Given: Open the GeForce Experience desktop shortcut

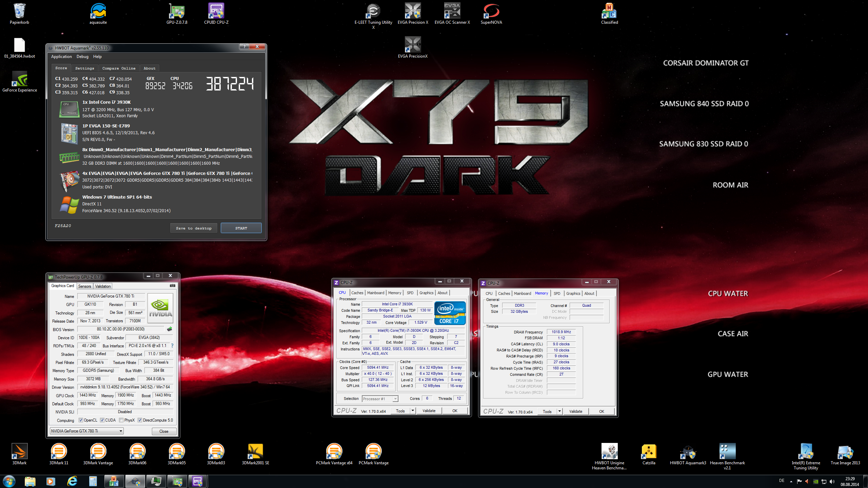Looking at the screenshot, I should (x=19, y=82).
